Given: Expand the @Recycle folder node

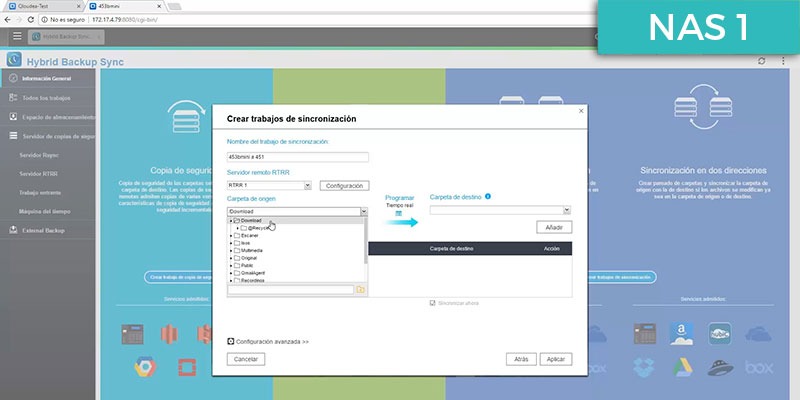Looking at the screenshot, I should (x=238, y=228).
